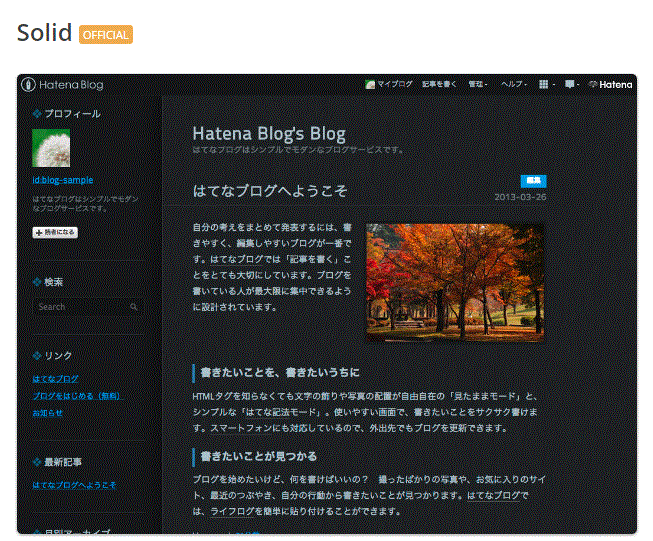Click the Solid theme title

[45, 32]
